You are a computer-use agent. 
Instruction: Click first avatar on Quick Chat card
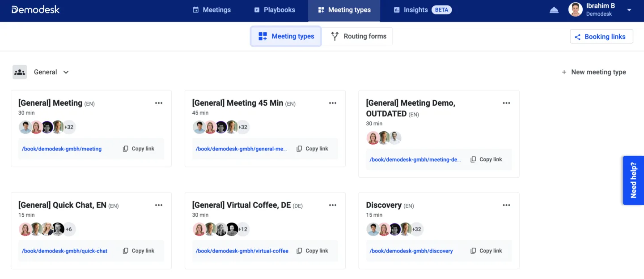pyautogui.click(x=25, y=229)
